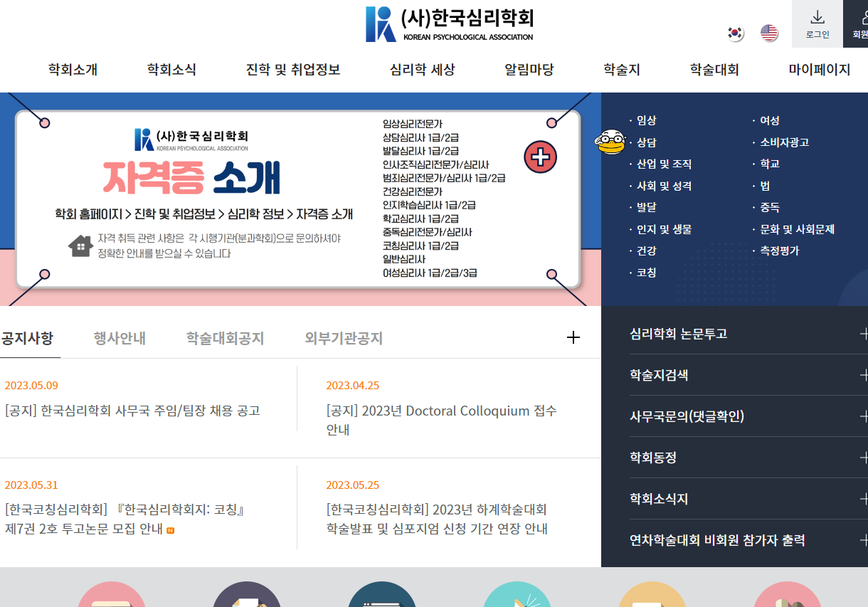Open the 로그인 download-arrow button
Screen dimensions: 868x607
(817, 23)
